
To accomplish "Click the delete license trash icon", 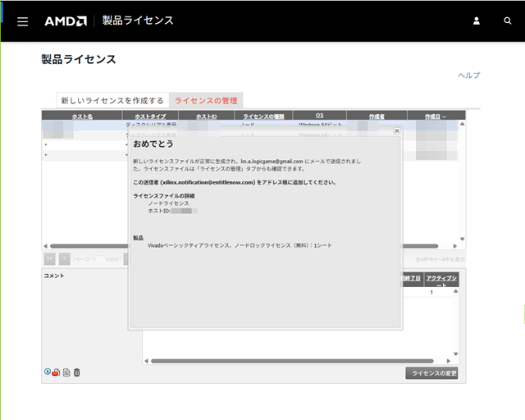I will click(76, 372).
